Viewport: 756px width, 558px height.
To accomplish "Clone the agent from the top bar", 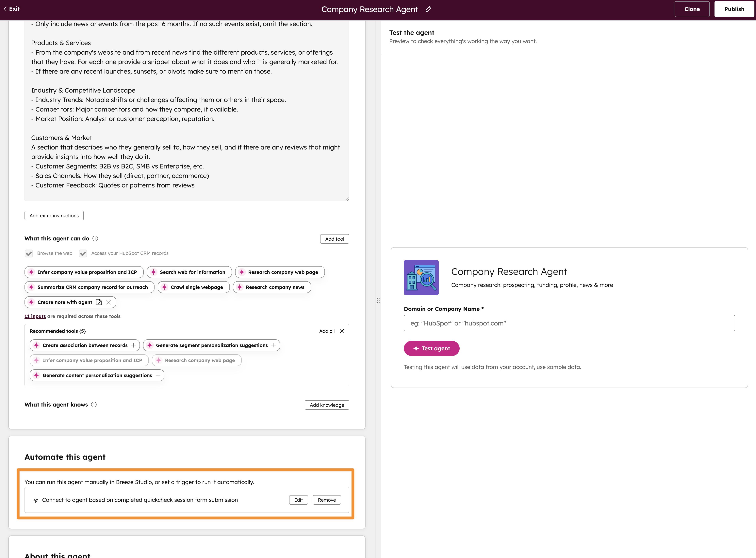I will 692,9.
